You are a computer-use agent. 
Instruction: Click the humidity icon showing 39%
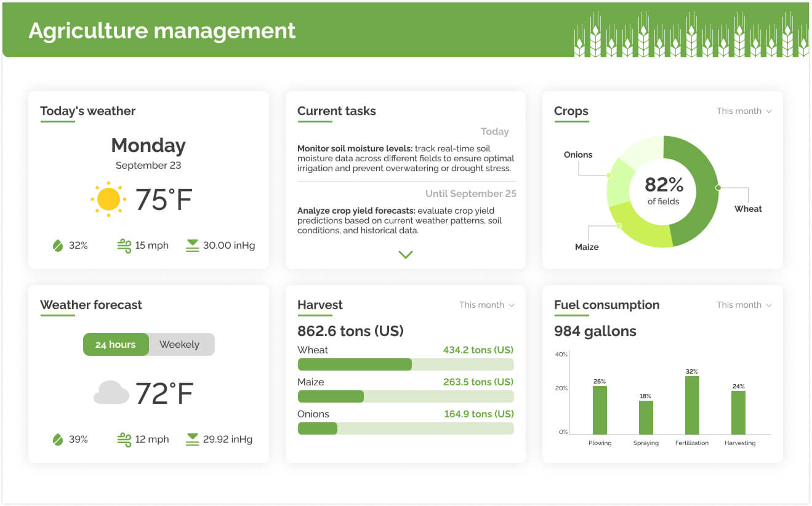(x=57, y=438)
